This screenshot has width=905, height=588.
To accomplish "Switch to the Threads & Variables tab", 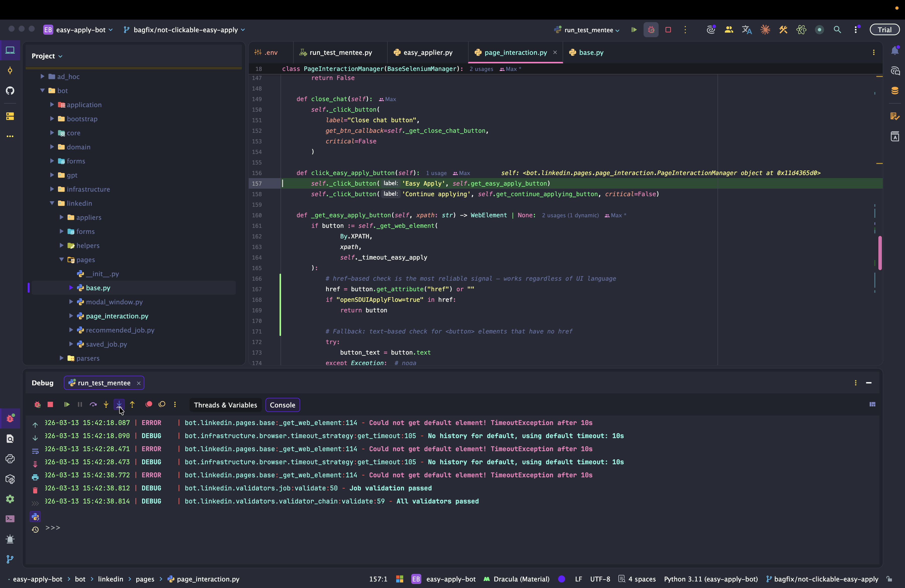I will tap(225, 405).
